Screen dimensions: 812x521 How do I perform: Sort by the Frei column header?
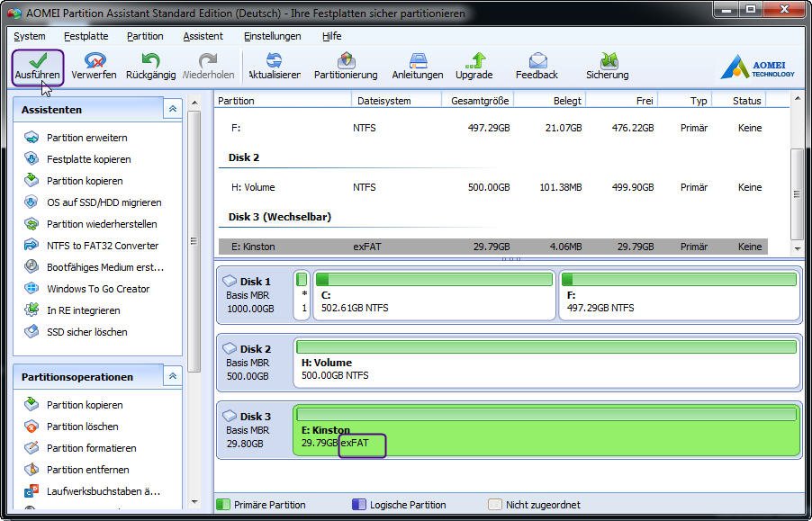tap(622, 101)
